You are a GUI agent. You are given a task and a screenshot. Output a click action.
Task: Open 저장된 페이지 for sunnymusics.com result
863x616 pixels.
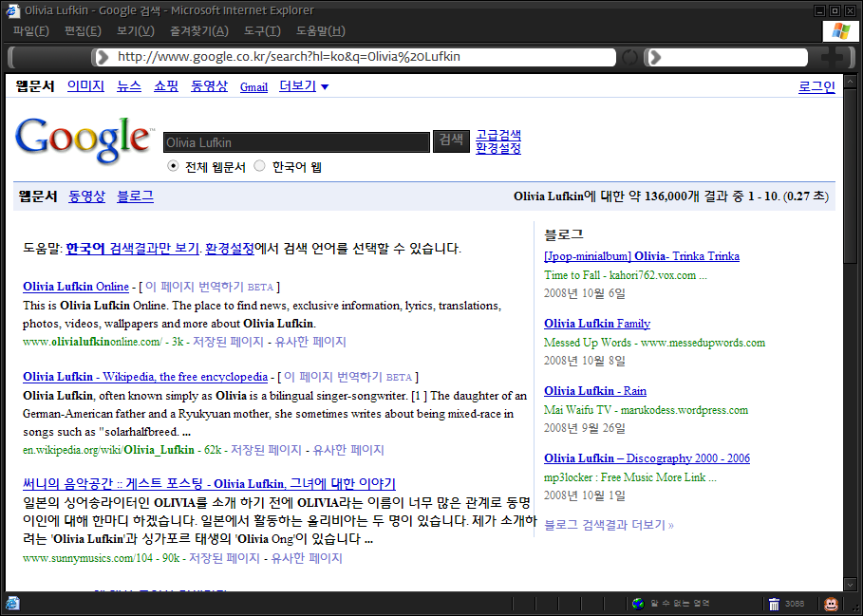[x=224, y=558]
